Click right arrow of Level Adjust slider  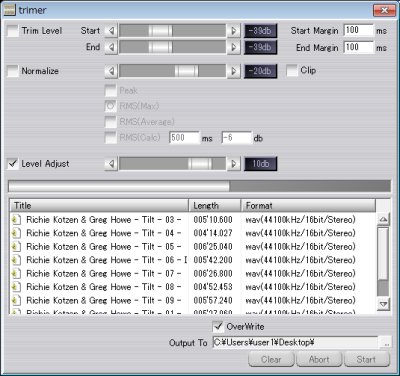pos(234,164)
